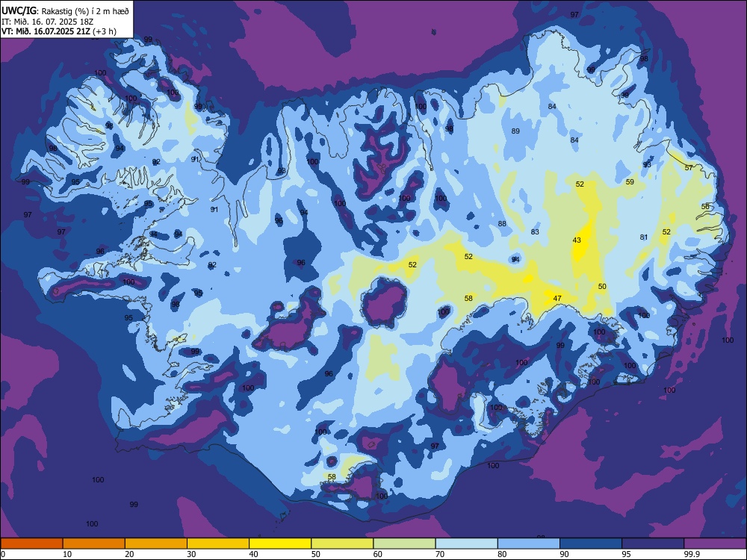Click the "(+3 h)" forecast offset text
The width and height of the screenshot is (747, 560).
(105, 32)
